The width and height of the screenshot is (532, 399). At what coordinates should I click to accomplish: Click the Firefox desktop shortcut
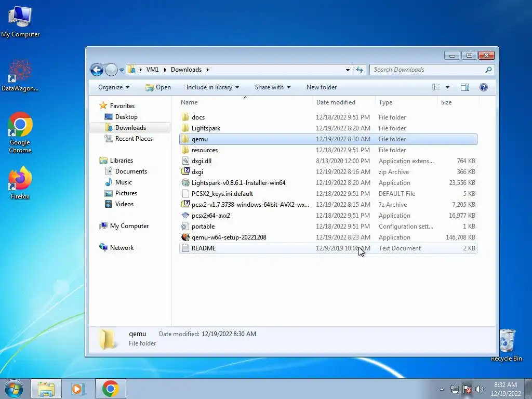click(x=20, y=183)
